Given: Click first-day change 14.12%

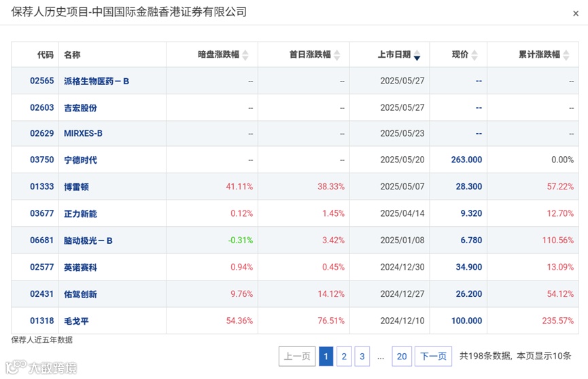Looking at the screenshot, I should (331, 294).
